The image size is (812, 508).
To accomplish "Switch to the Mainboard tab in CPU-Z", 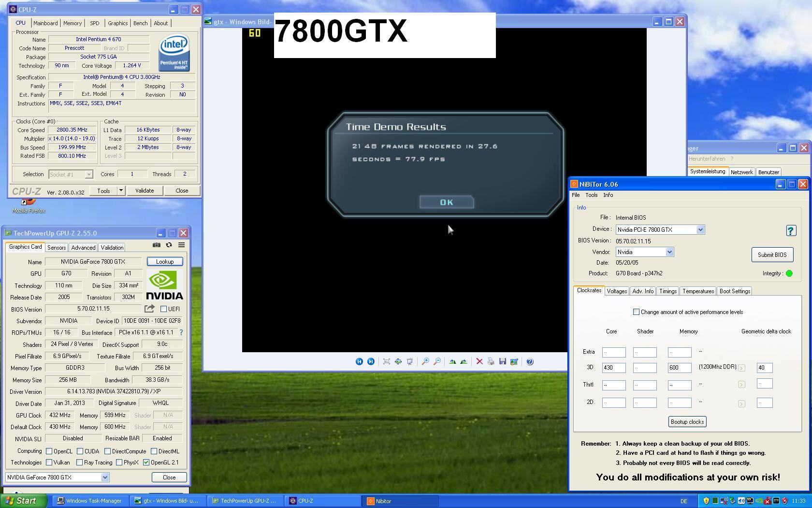I will [x=45, y=23].
